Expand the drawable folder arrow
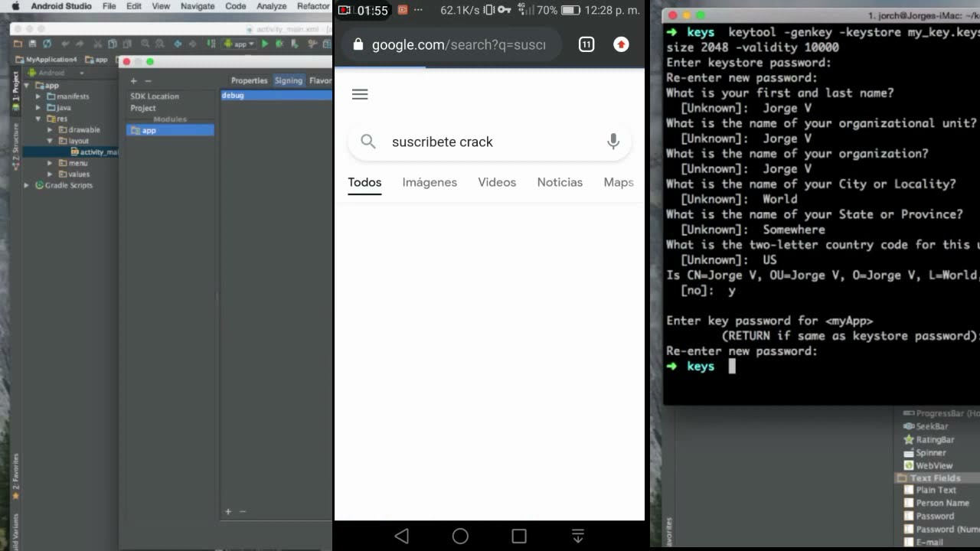Screen dimensions: 980x551 click(x=51, y=130)
